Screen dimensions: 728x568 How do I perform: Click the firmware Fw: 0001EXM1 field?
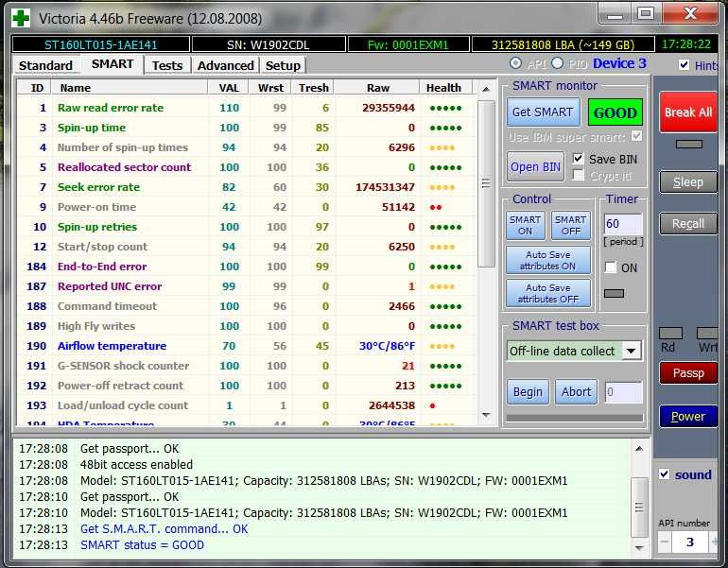coord(408,44)
